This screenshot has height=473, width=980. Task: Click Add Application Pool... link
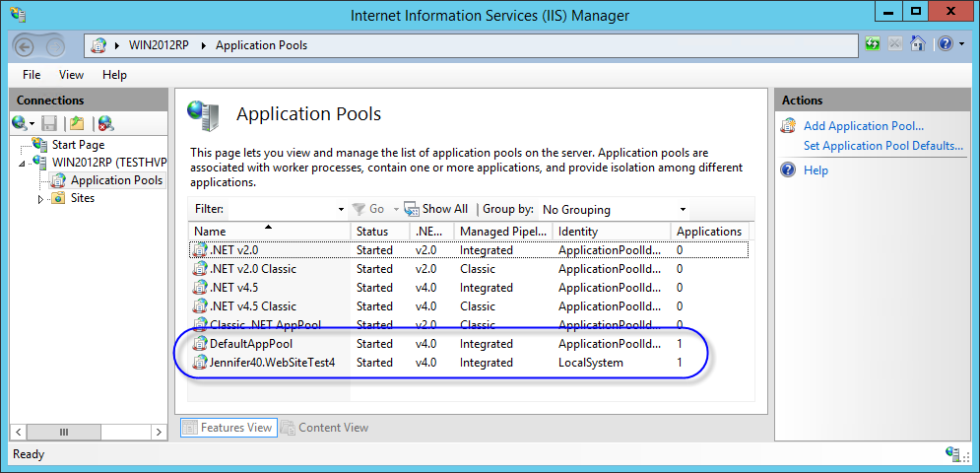864,126
